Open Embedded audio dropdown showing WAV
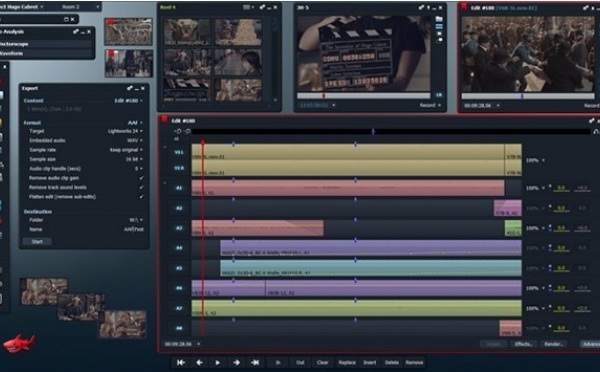 [135, 140]
